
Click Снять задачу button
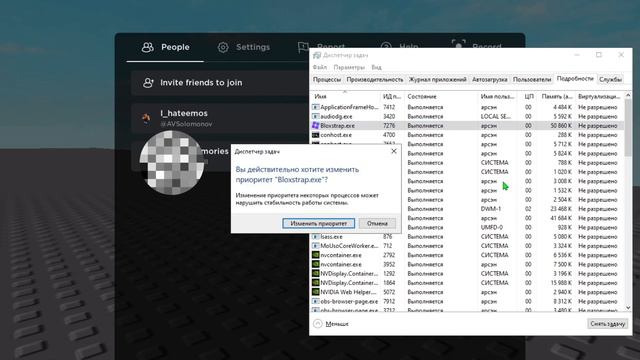click(x=607, y=324)
